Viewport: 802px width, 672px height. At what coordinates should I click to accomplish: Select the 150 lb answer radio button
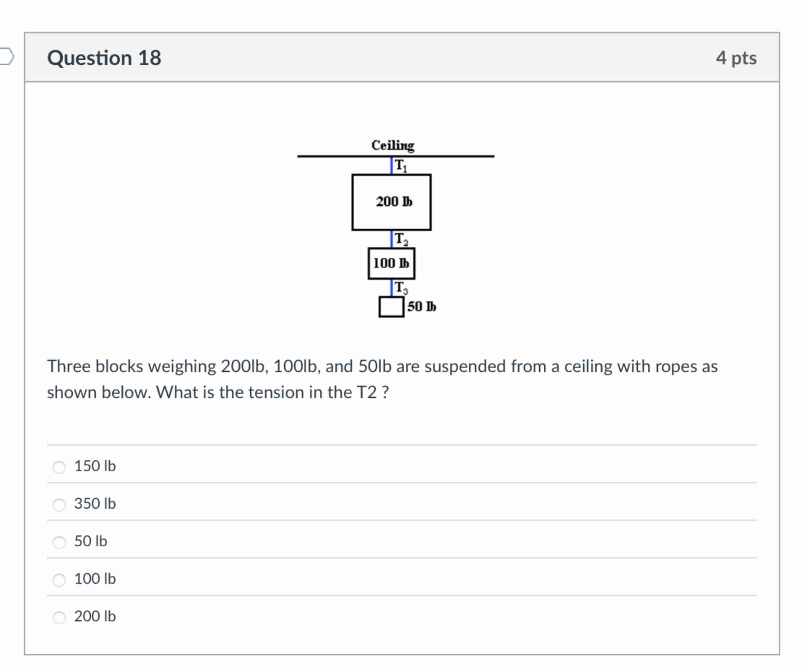(59, 467)
